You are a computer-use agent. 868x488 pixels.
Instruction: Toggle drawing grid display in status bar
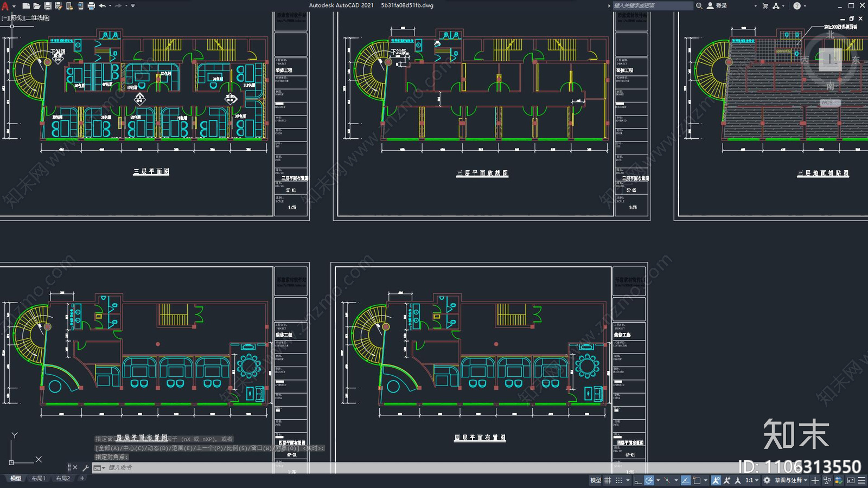[x=608, y=480]
